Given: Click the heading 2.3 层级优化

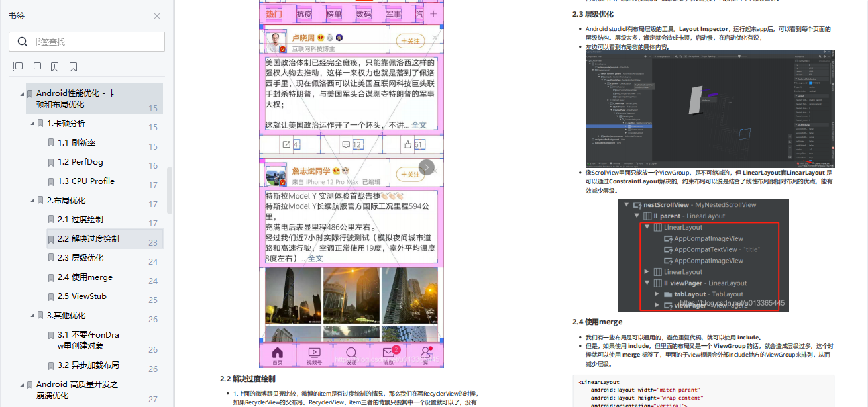Looking at the screenshot, I should (593, 14).
